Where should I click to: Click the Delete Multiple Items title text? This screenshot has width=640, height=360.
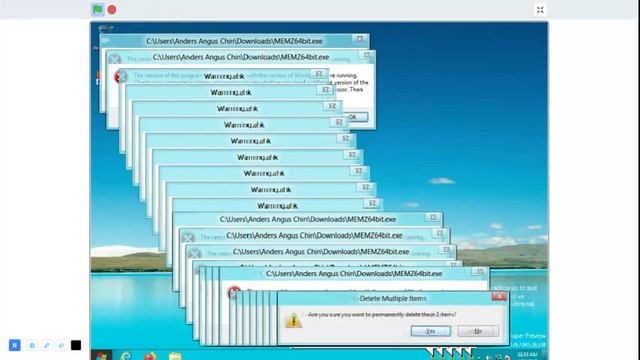[393, 298]
